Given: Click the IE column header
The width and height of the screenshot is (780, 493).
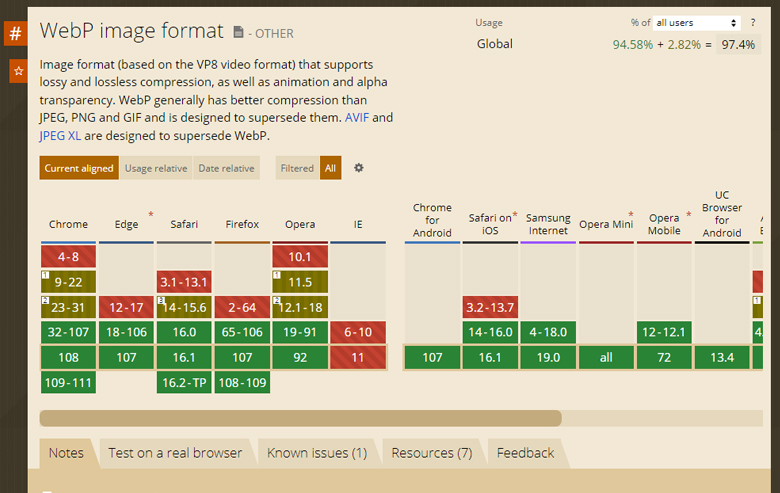Looking at the screenshot, I should tap(358, 224).
